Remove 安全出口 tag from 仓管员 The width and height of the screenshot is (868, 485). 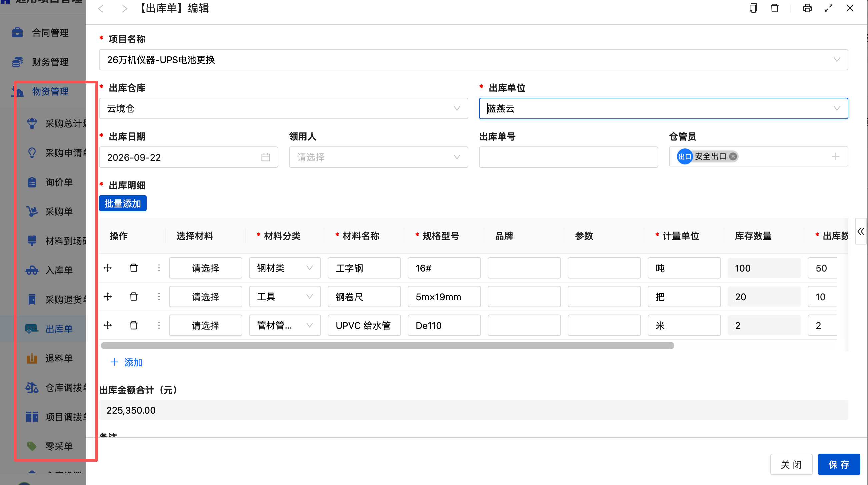coord(733,156)
